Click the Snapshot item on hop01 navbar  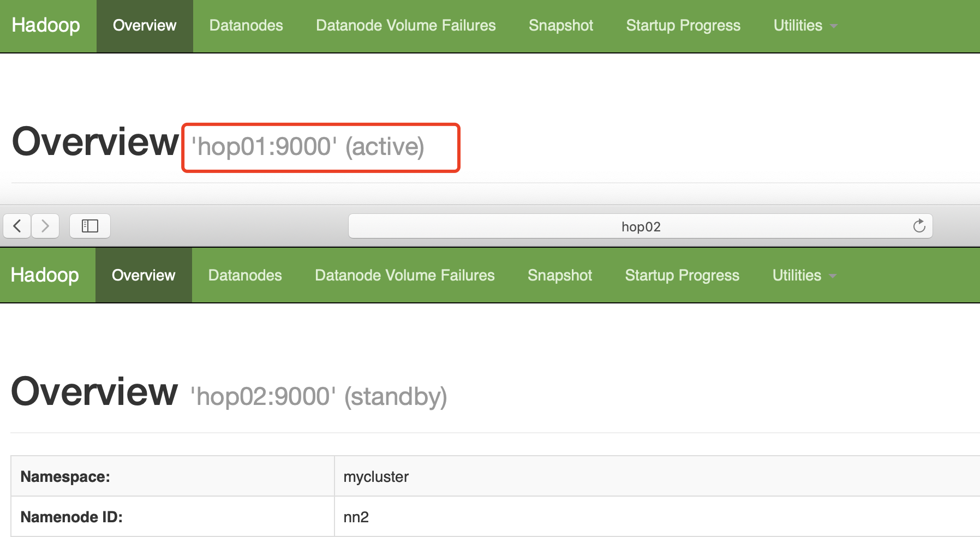[560, 25]
